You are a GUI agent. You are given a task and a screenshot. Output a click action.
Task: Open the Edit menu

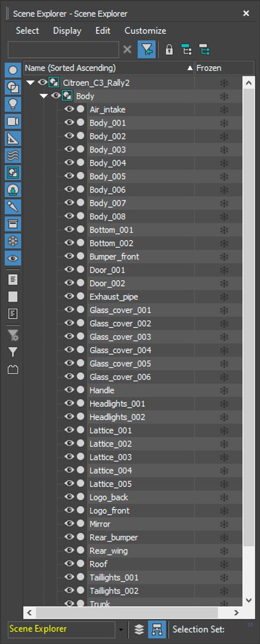tap(103, 31)
